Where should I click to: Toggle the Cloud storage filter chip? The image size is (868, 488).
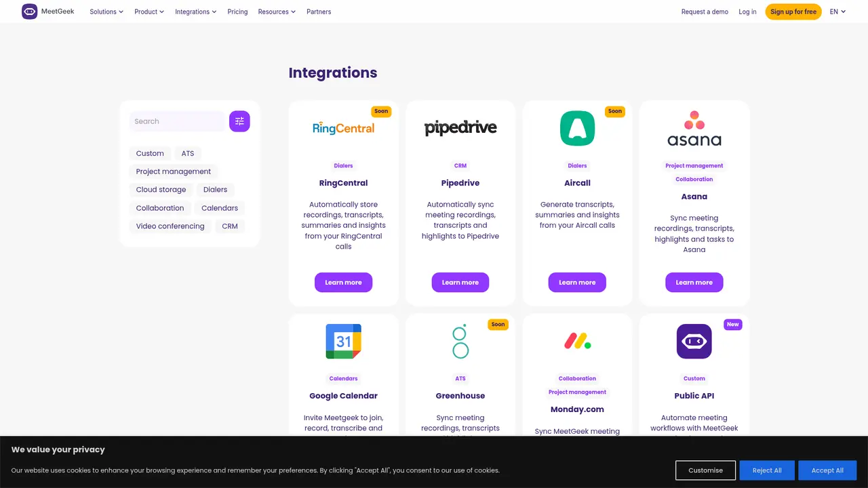pyautogui.click(x=161, y=190)
